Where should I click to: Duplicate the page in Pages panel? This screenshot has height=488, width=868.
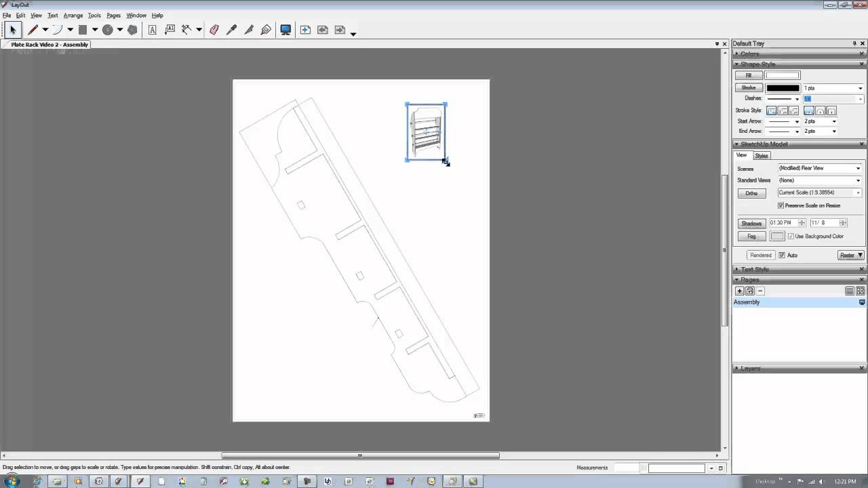pos(750,291)
